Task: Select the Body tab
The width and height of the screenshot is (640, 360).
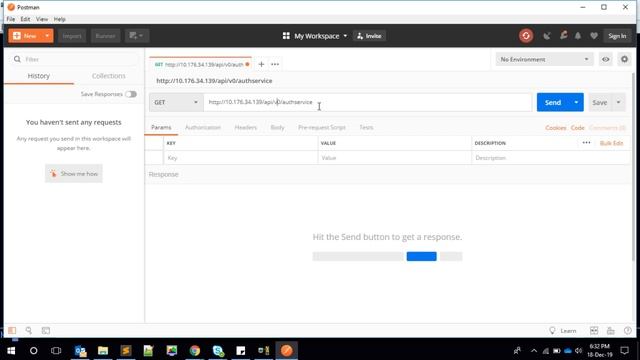Action: coord(277,128)
